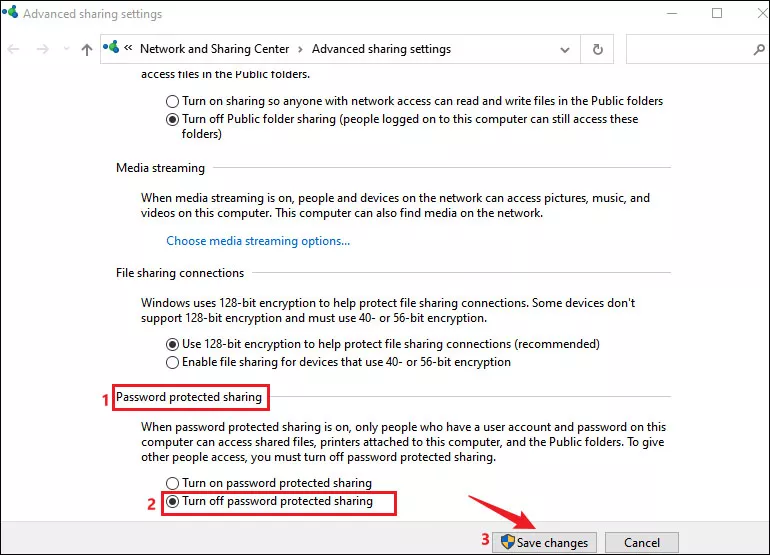The image size is (770, 555).
Task: Click the Save changes button
Action: 545,543
